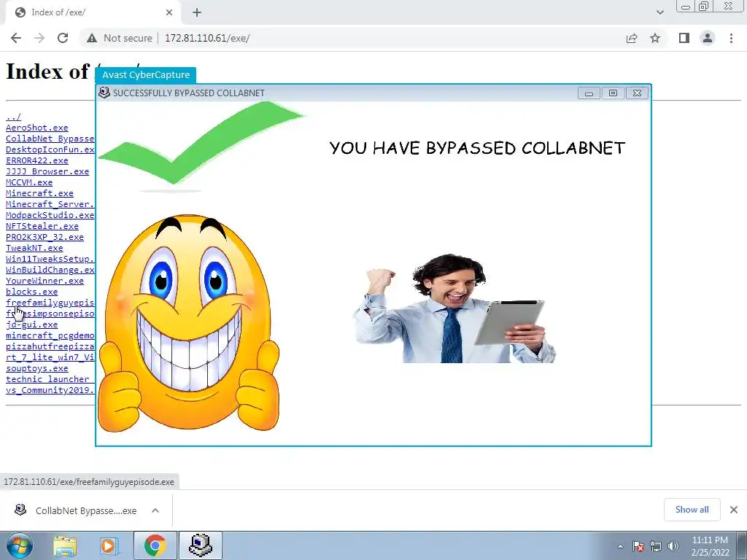Close the SUCCESSFULLY BYPASSED COLLABNET window
This screenshot has height=560, width=747.
[637, 93]
